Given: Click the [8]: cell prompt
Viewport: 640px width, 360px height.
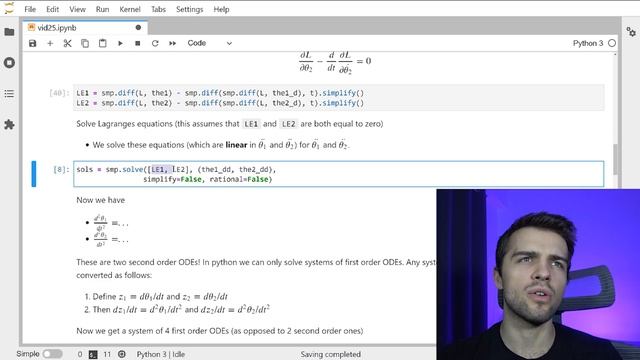Looking at the screenshot, I should tap(61, 169).
